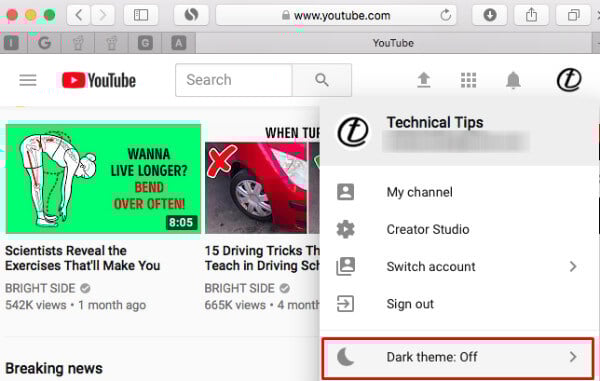Image resolution: width=600 pixels, height=381 pixels.
Task: Select the pinned grey 'G' square tab
Action: coord(145,43)
